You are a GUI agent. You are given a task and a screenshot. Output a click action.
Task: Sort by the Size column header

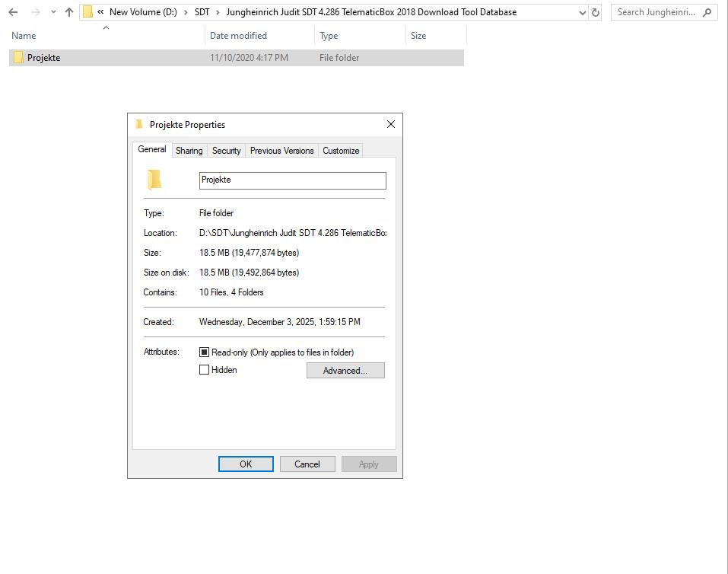pos(418,35)
